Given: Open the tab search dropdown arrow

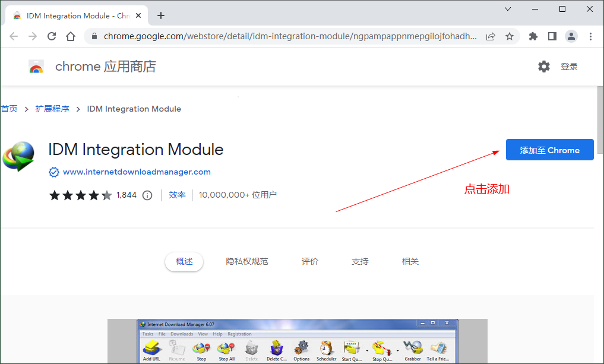Looking at the screenshot, I should pos(508,9).
